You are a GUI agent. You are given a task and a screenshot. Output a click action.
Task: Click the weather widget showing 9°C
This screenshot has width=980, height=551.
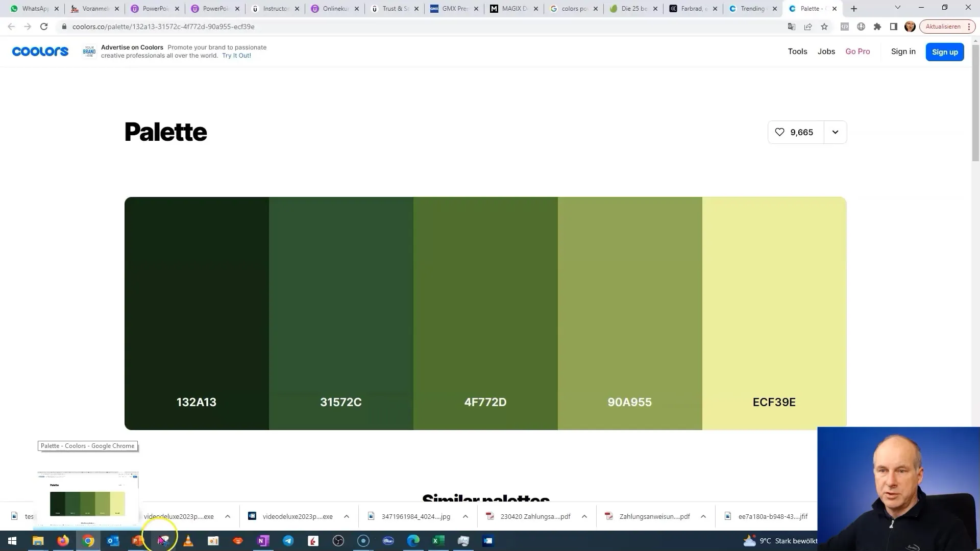(780, 541)
